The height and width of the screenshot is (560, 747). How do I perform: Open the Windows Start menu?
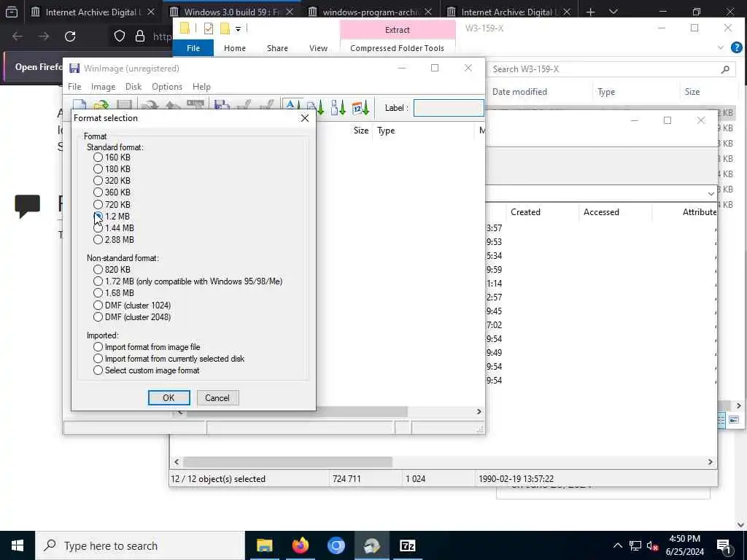click(x=18, y=545)
